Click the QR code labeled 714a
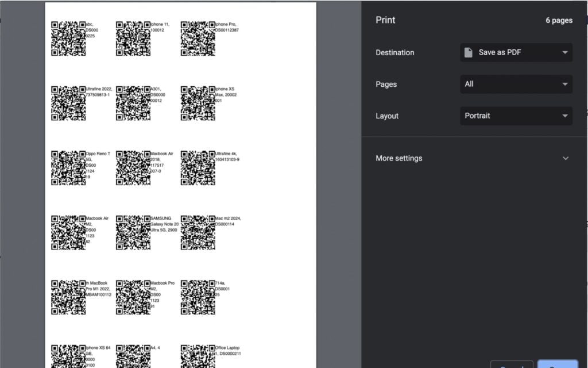Screen dimensions: 588x368 pos(198,297)
